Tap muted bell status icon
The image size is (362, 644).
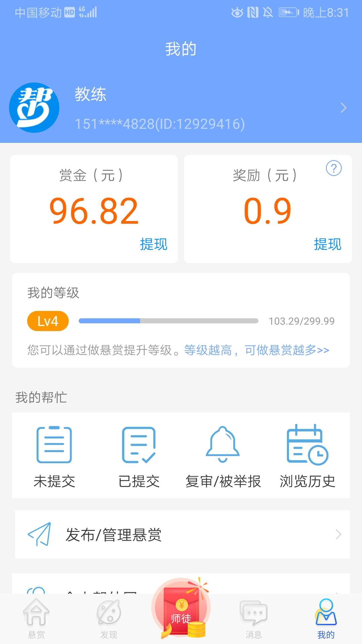(268, 13)
